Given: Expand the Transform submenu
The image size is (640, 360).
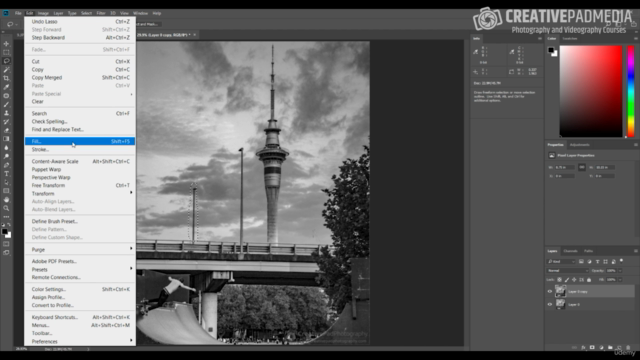Looking at the screenshot, I should (x=80, y=193).
